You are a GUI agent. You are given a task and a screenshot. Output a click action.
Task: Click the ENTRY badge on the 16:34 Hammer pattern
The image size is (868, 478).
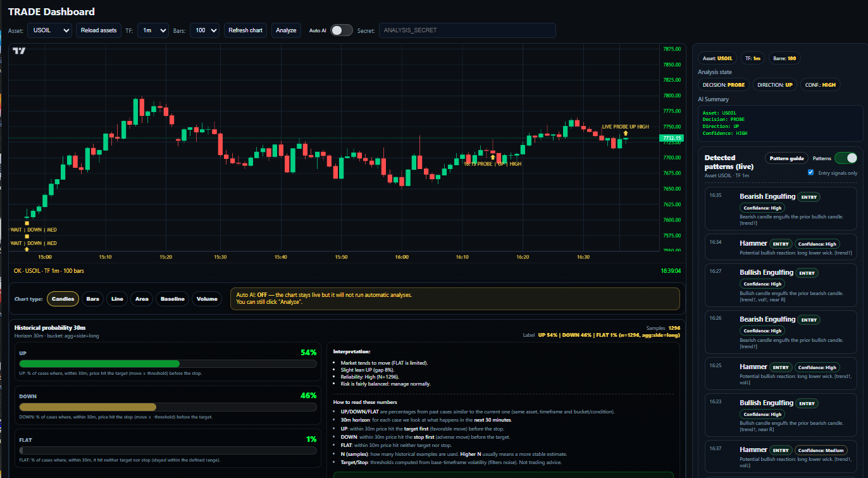click(780, 243)
